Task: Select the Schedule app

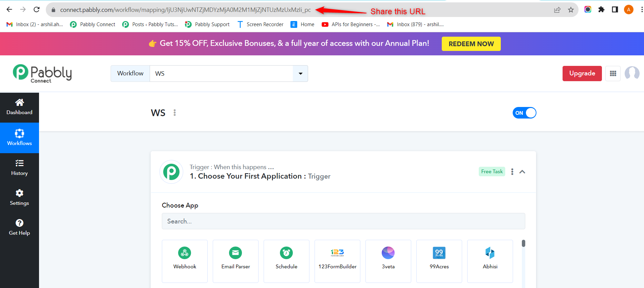Action: click(286, 261)
